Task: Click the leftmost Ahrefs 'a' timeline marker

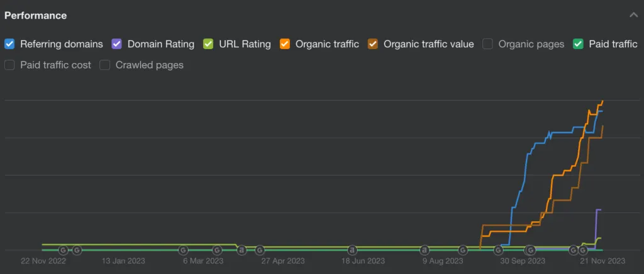Action: pos(241,249)
